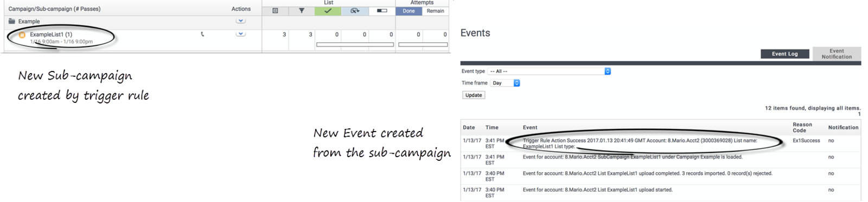Open the Event type dropdown
Screen dimensions: 868x202
click(549, 71)
